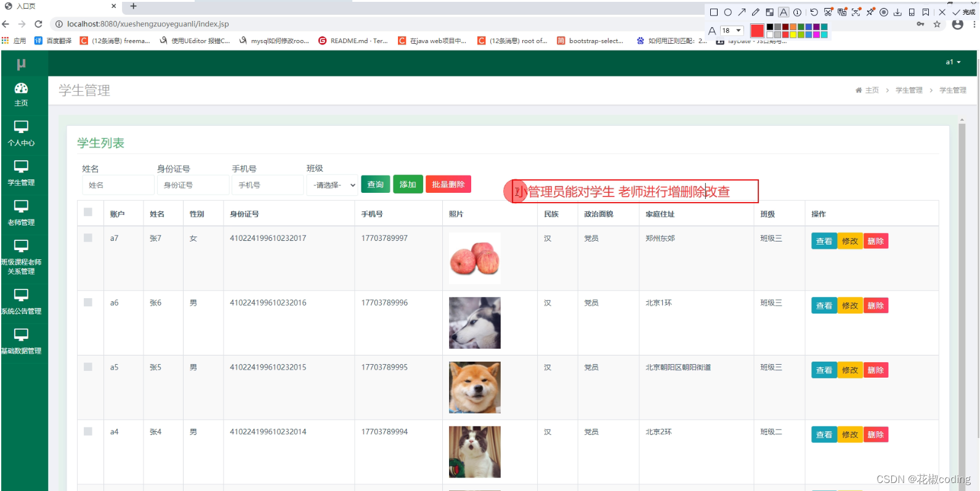Viewport: 980px width, 491px height.
Task: Cancel the screenshot with X icon
Action: point(942,12)
